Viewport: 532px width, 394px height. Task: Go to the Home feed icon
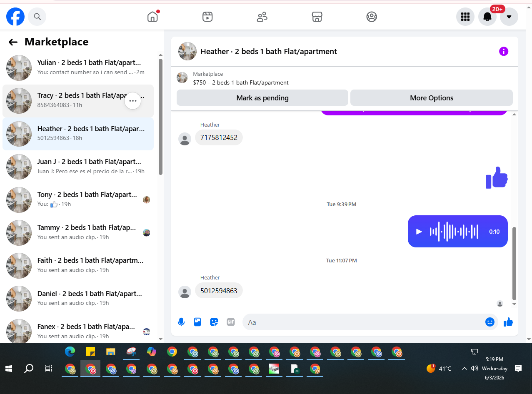(x=153, y=17)
